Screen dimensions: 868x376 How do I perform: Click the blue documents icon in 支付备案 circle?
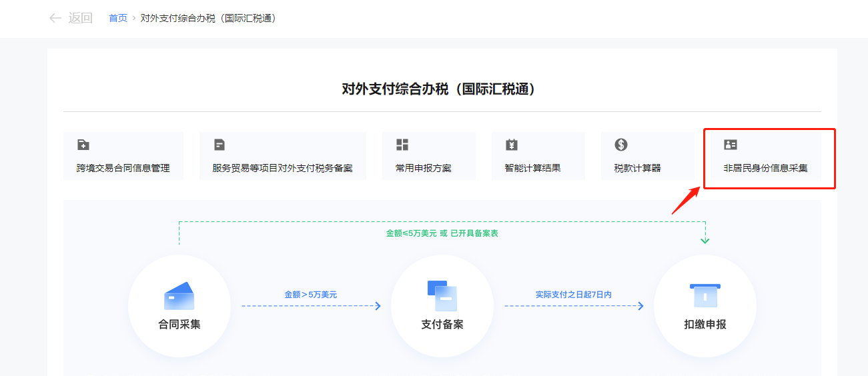[x=442, y=296]
